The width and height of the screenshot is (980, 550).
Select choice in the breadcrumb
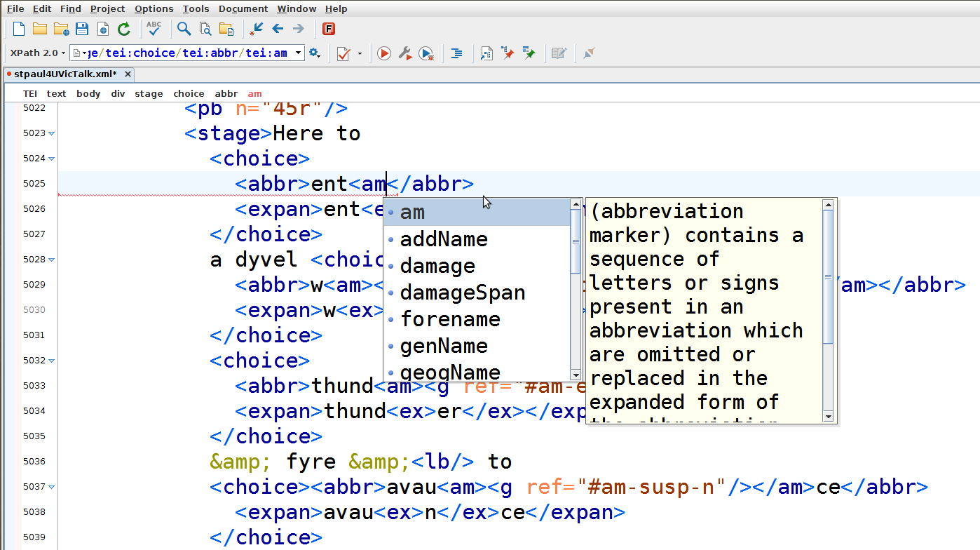click(x=189, y=93)
